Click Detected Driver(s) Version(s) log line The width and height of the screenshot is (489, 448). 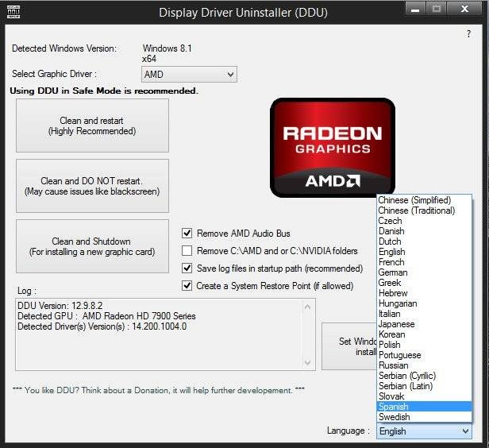[102, 326]
